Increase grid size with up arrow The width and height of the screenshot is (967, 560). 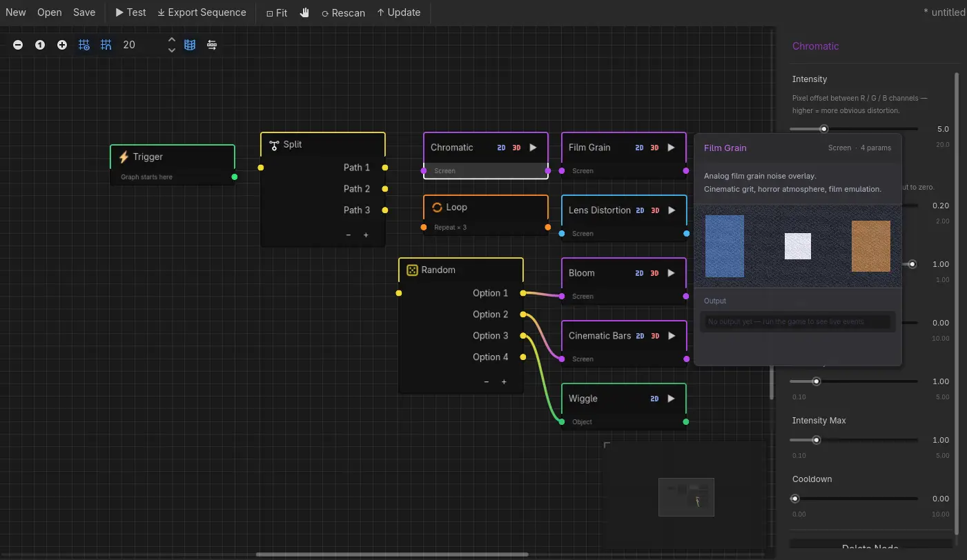click(x=172, y=40)
